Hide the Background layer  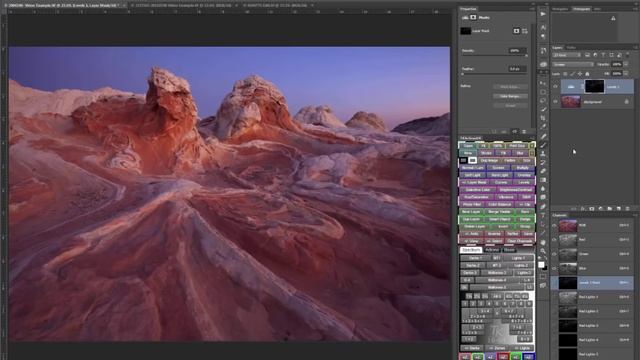coord(555,101)
